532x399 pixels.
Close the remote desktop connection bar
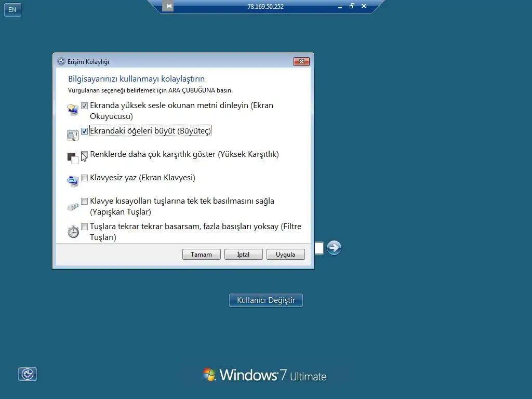pyautogui.click(x=364, y=6)
